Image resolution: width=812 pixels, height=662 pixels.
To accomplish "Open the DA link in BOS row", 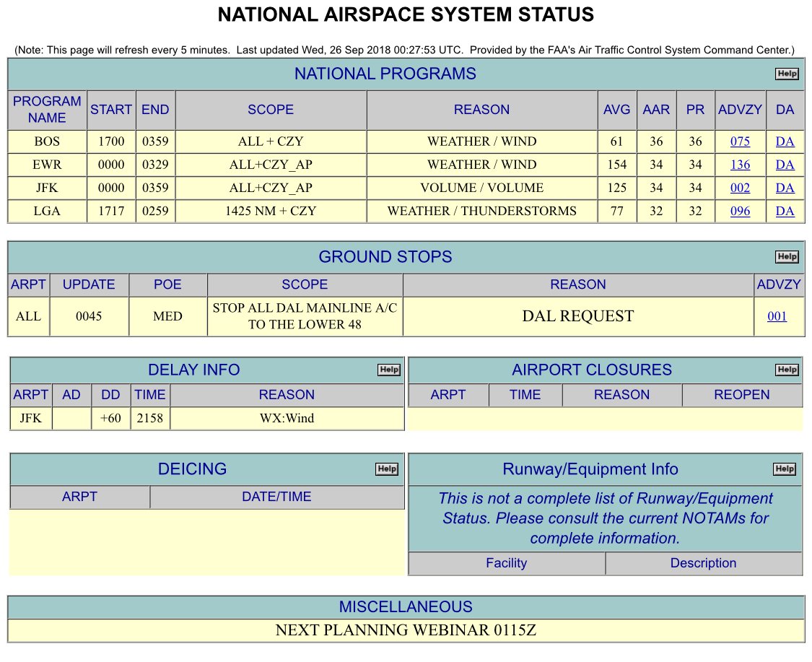I will click(x=785, y=141).
